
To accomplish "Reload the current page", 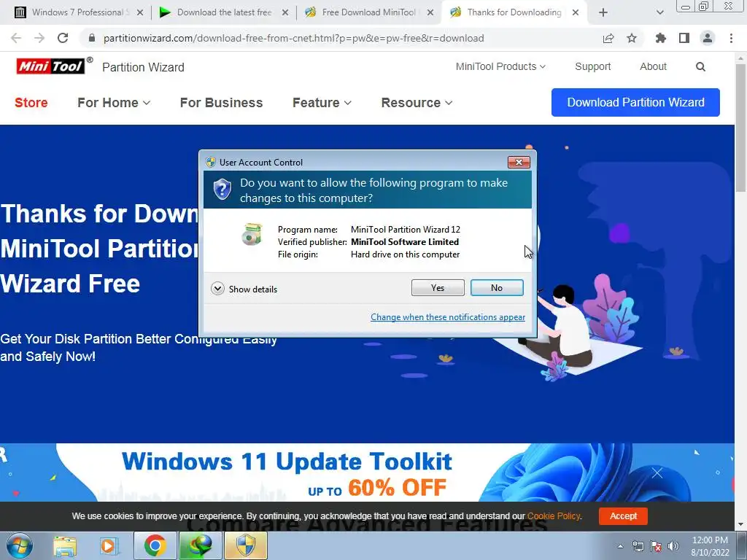I will click(x=63, y=38).
